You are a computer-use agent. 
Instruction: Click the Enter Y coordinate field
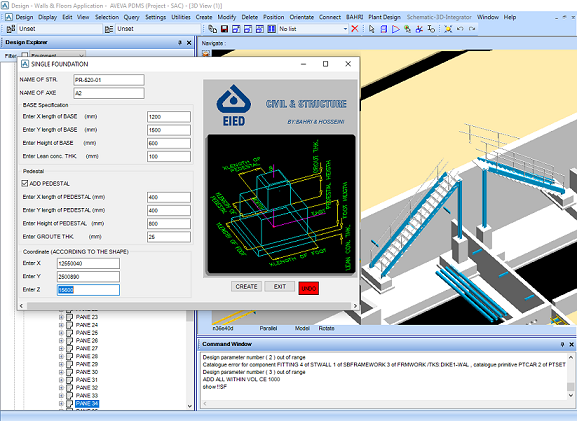click(x=88, y=277)
